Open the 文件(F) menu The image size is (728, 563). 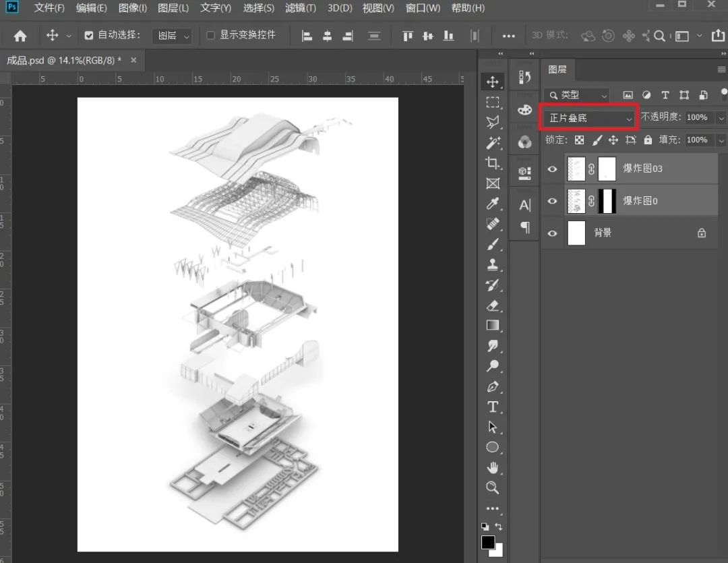click(x=49, y=8)
